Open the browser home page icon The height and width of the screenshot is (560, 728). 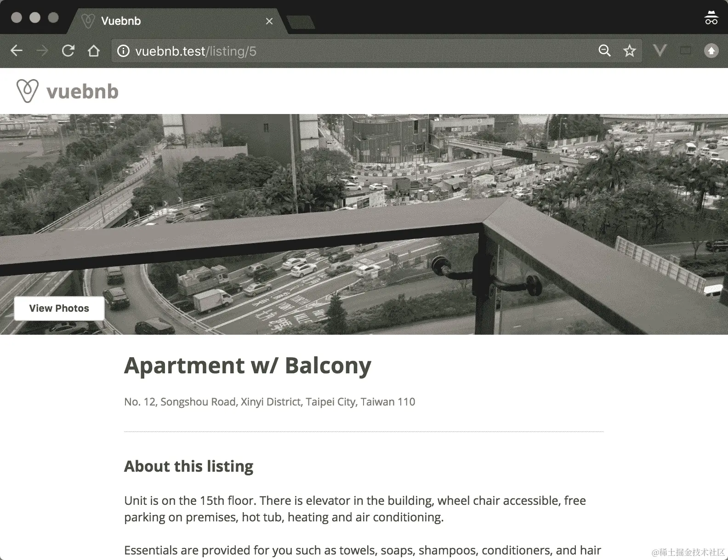(x=94, y=51)
